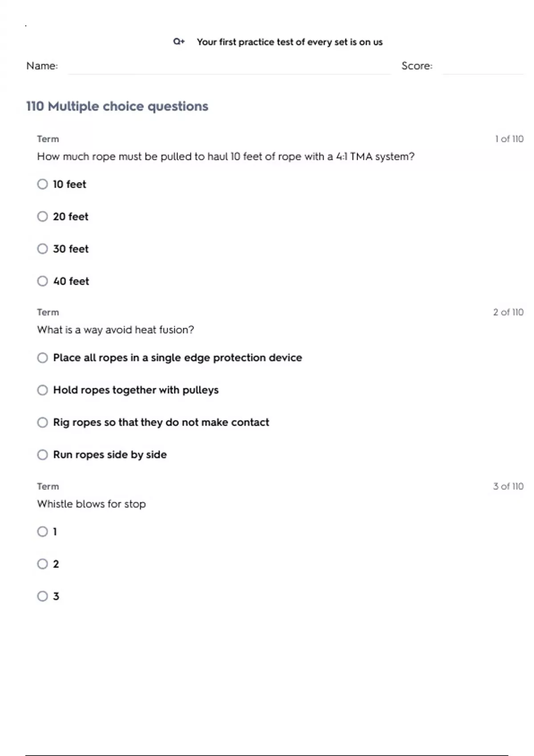Click the heat fusion question text
534x756 pixels.
(116, 330)
